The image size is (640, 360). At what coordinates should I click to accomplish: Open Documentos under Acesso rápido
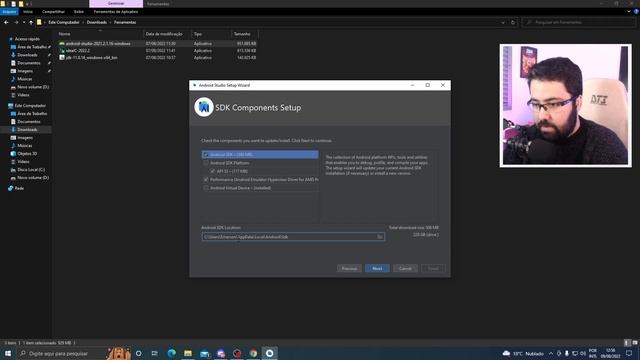coord(29,63)
